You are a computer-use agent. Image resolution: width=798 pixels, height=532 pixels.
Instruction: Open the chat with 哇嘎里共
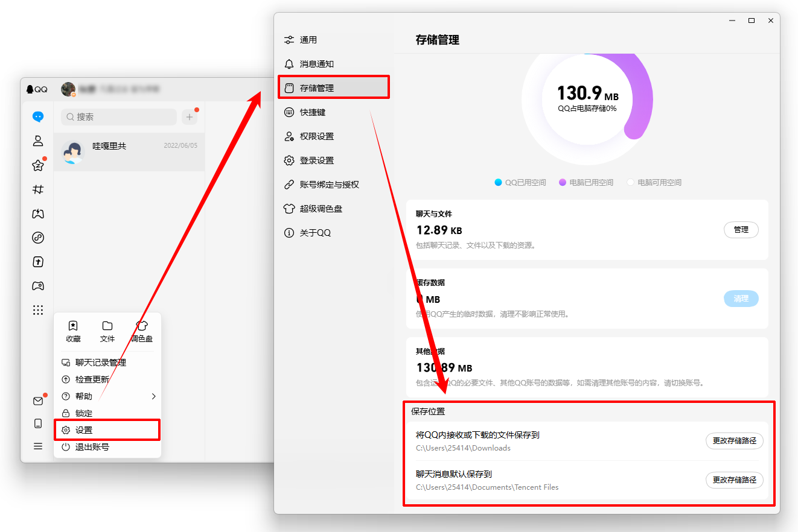tap(129, 152)
